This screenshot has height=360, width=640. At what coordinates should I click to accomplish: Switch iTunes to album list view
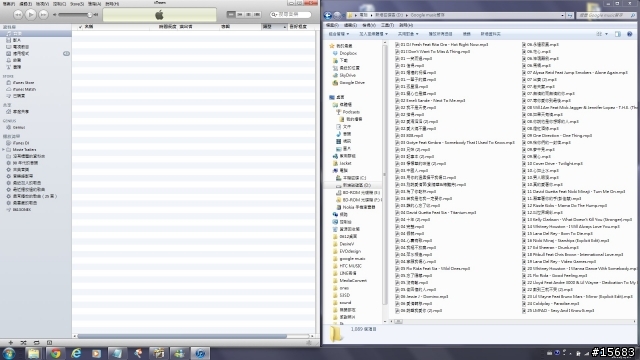(x=240, y=14)
